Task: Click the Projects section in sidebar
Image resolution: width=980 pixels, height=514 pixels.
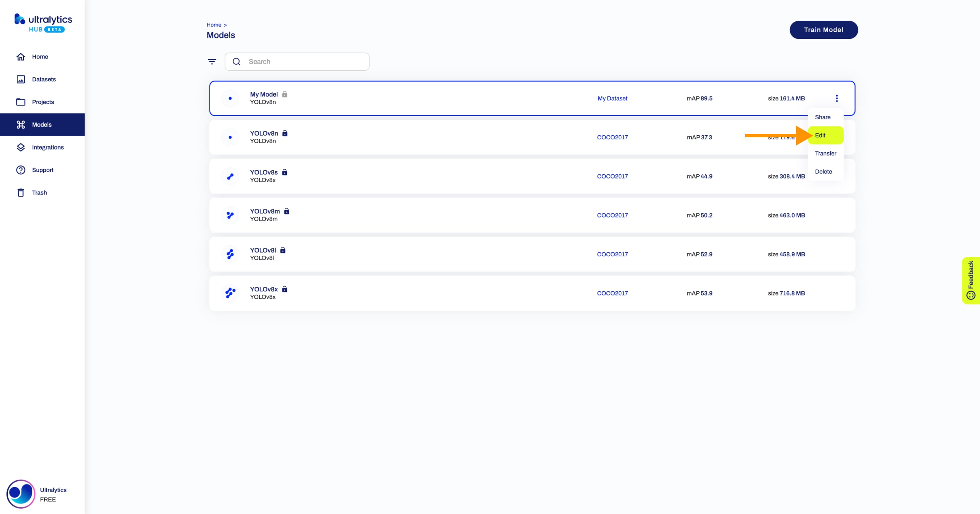Action: 43,102
